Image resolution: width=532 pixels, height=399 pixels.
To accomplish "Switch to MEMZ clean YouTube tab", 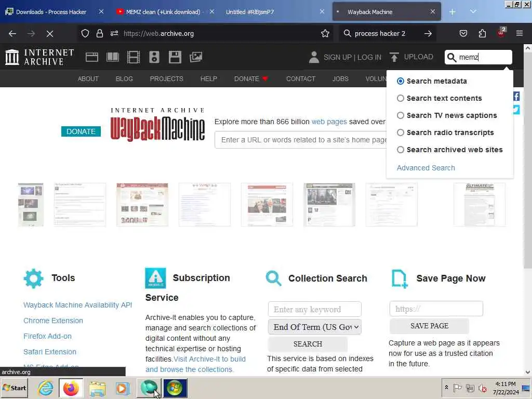I will click(164, 12).
